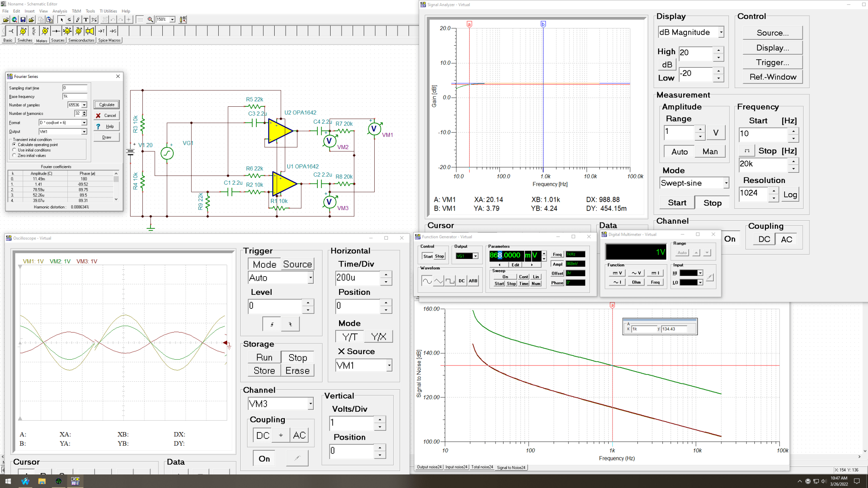Image resolution: width=868 pixels, height=488 pixels.
Task: Click Draw in Fourier Series dialog
Action: (x=107, y=137)
